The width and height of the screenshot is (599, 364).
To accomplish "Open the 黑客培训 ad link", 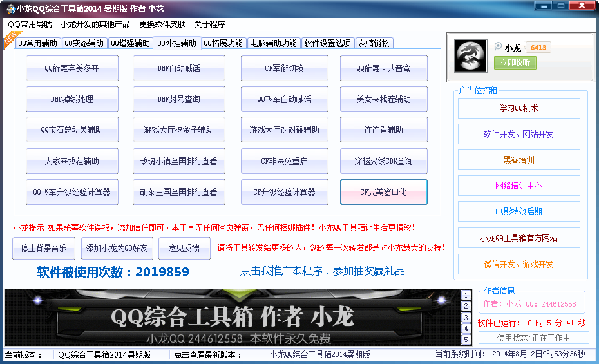I will tap(518, 160).
